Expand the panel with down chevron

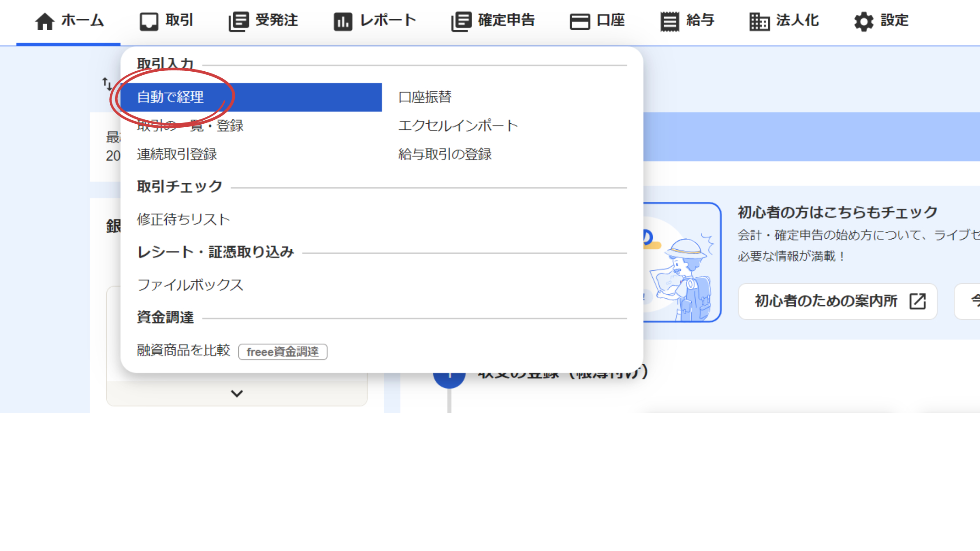coord(237,394)
